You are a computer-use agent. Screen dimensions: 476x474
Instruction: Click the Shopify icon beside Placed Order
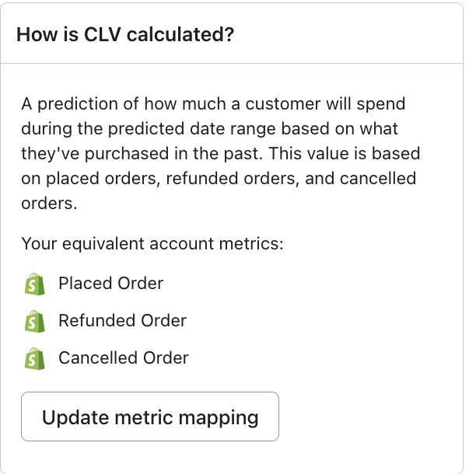pyautogui.click(x=31, y=284)
